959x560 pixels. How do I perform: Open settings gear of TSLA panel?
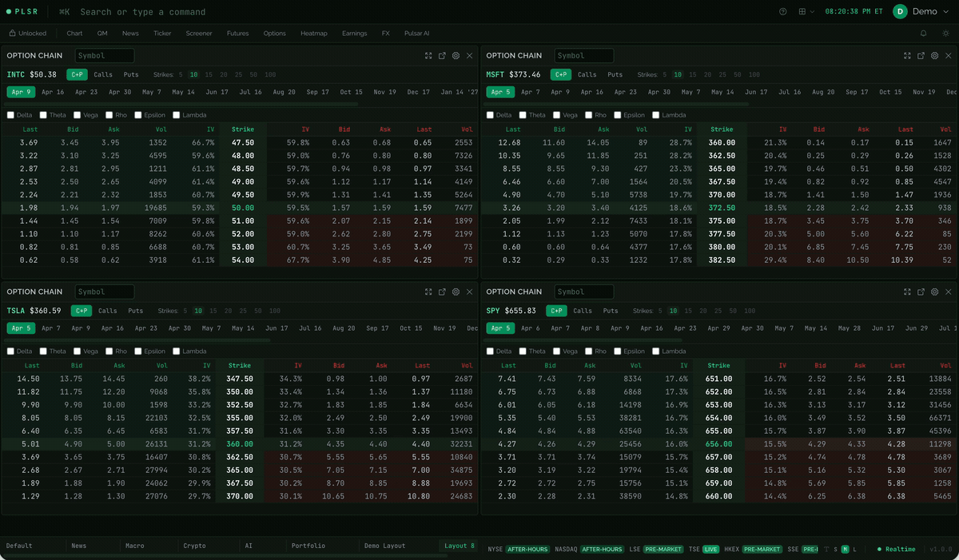[x=456, y=292]
